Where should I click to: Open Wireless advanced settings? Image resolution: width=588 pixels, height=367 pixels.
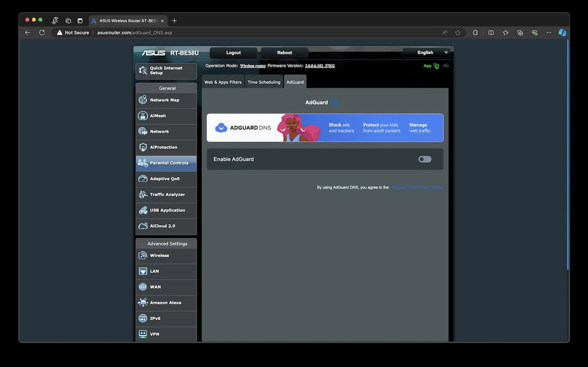[166, 255]
